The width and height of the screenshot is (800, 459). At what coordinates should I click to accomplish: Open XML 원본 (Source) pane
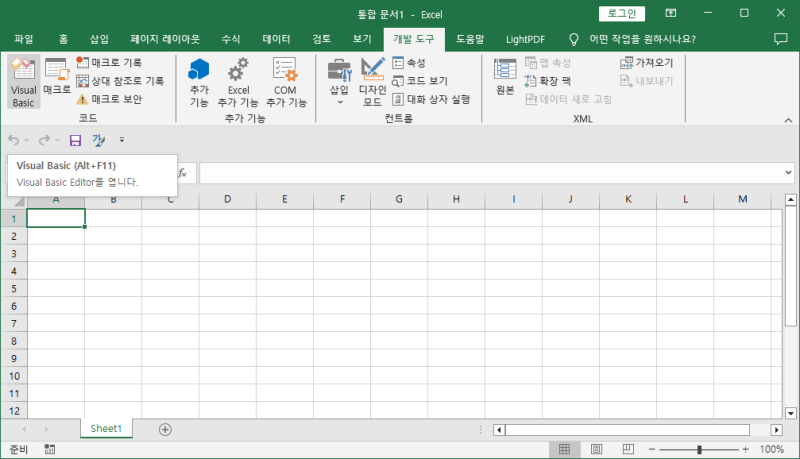505,76
